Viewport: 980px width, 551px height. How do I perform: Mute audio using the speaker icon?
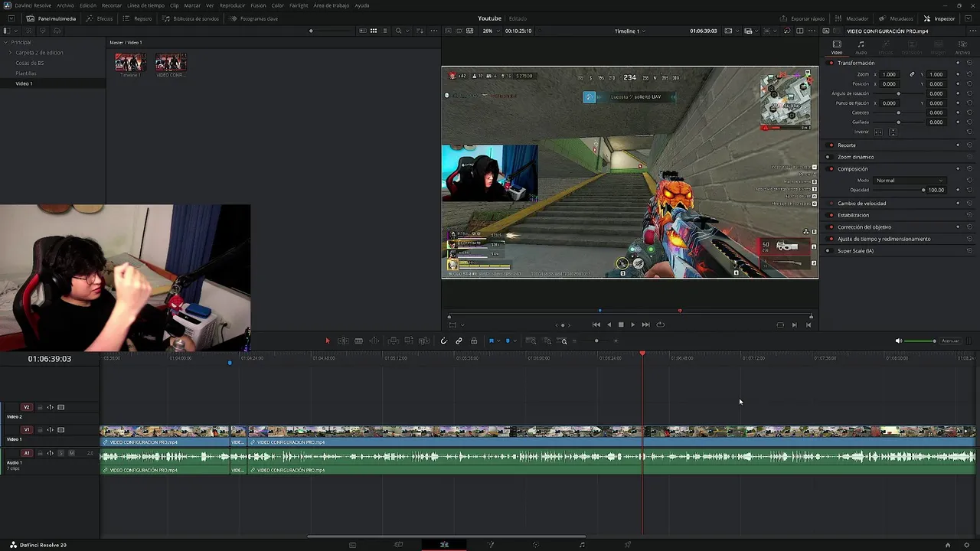(x=899, y=341)
